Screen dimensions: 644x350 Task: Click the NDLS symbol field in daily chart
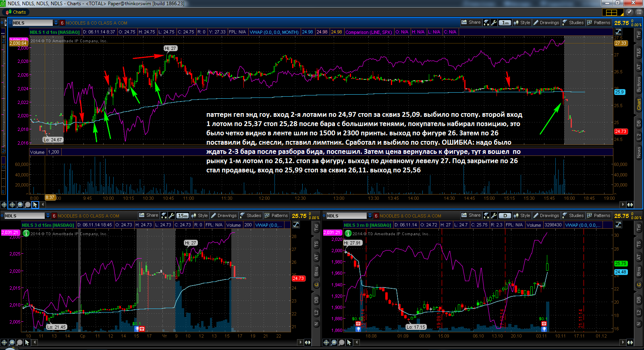[x=347, y=216]
